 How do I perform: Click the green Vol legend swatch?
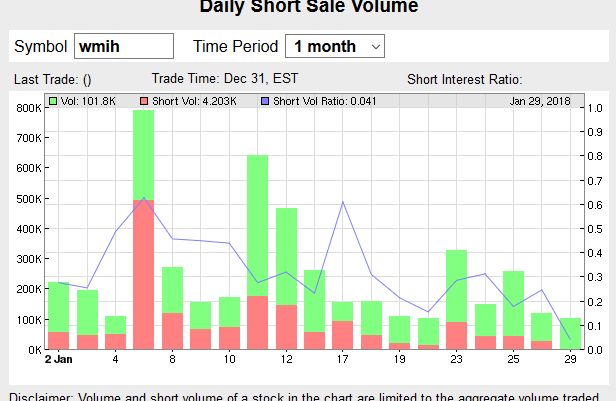pyautogui.click(x=53, y=101)
